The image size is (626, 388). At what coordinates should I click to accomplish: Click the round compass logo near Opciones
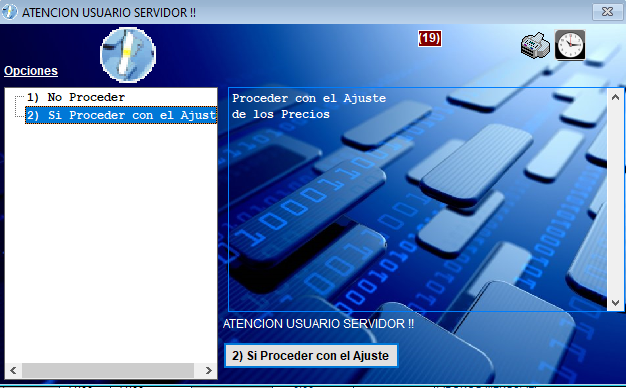[128, 55]
